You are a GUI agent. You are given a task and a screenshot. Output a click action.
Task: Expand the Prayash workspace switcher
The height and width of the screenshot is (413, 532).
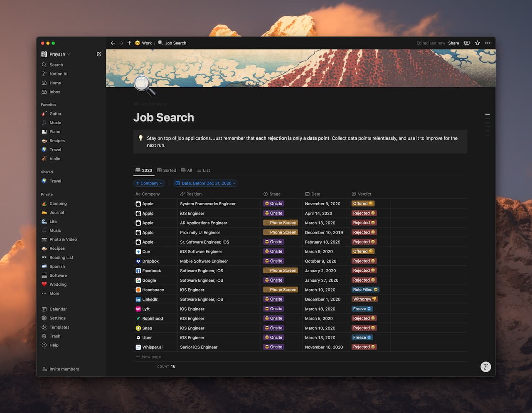click(x=56, y=54)
